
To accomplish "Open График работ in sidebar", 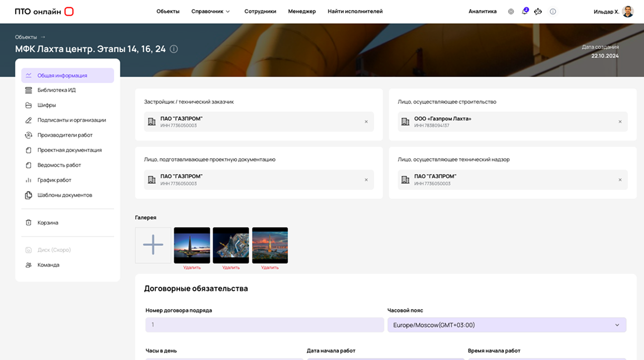I will 54,180.
